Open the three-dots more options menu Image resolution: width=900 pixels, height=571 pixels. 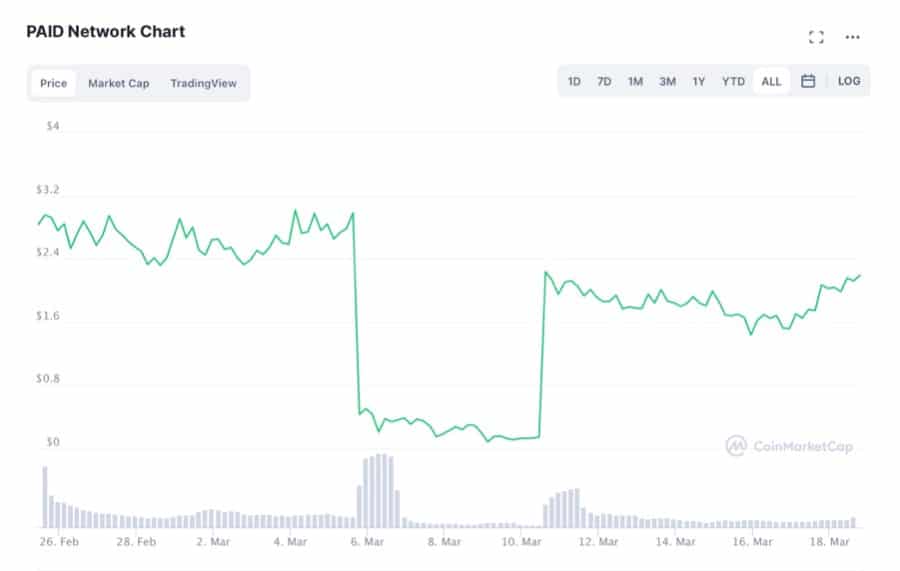(x=852, y=37)
